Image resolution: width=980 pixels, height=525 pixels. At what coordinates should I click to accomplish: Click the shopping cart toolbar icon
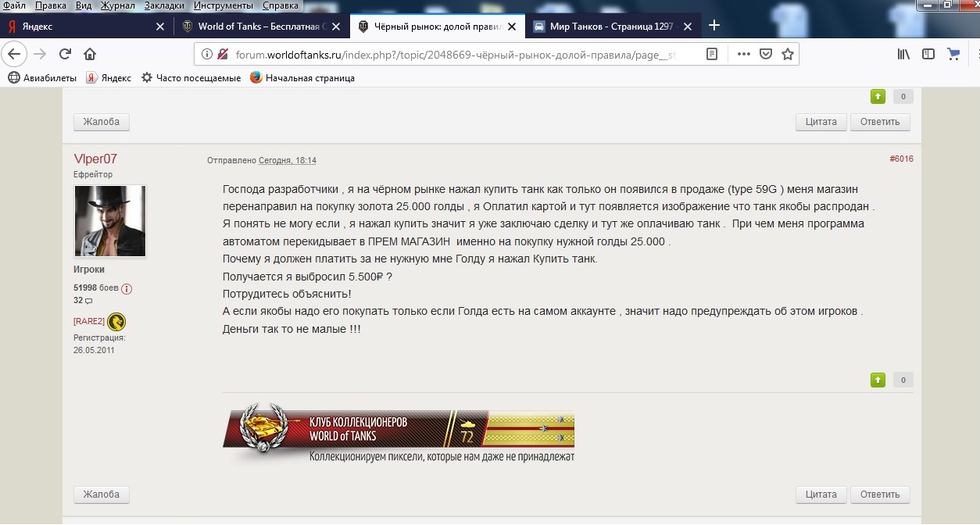(x=953, y=54)
